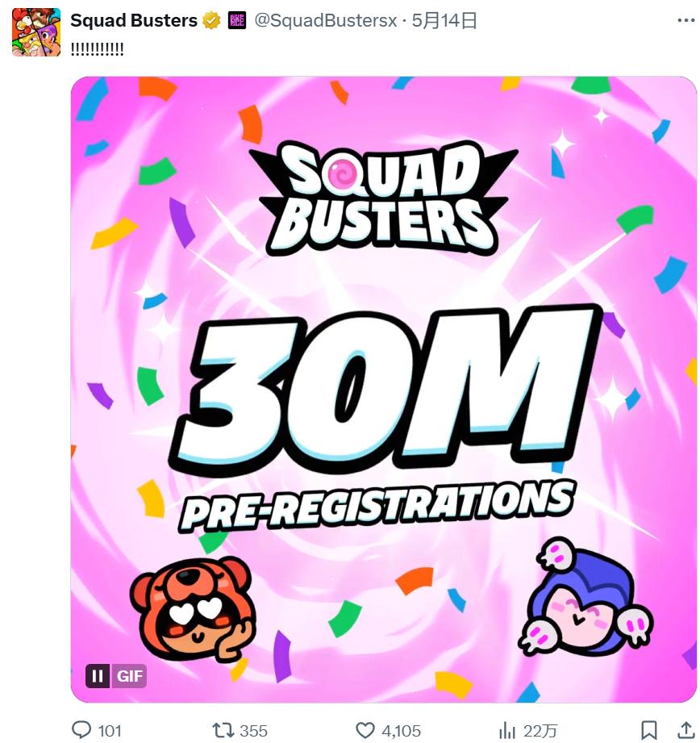Viewport: 700px width, 743px height.
Task: Open the @SquadBustersx handle link
Action: tap(326, 21)
